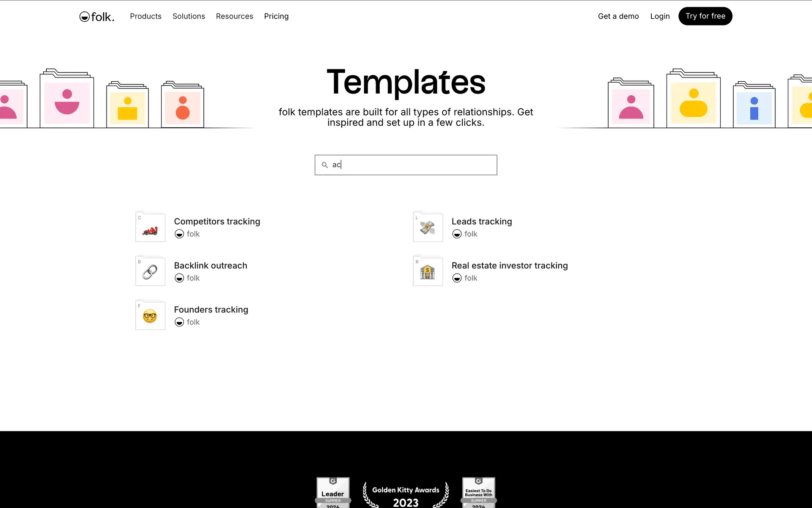Expand the Products menu

[x=145, y=16]
